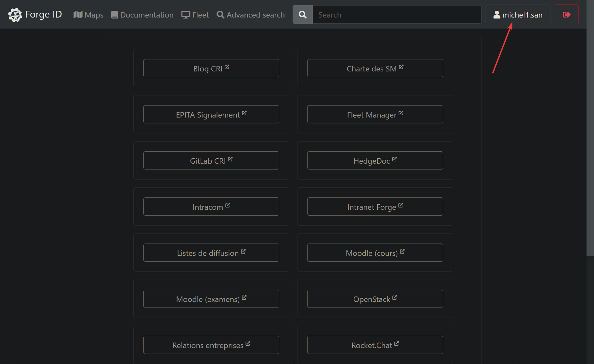The height and width of the screenshot is (364, 594).
Task: Go to the Advanced search page
Action: point(255,15)
